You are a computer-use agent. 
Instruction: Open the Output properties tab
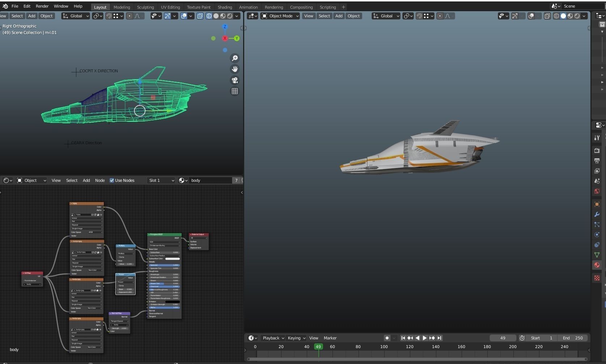click(x=597, y=160)
